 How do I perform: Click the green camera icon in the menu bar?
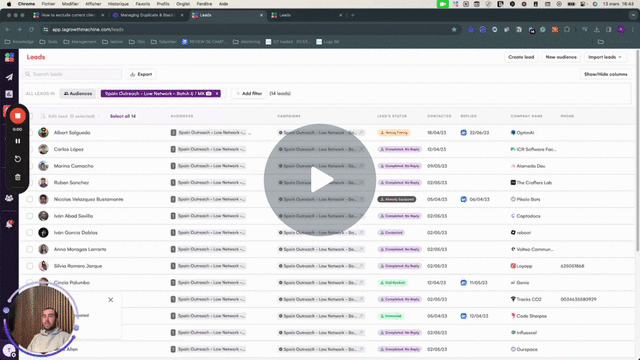pos(442,4)
